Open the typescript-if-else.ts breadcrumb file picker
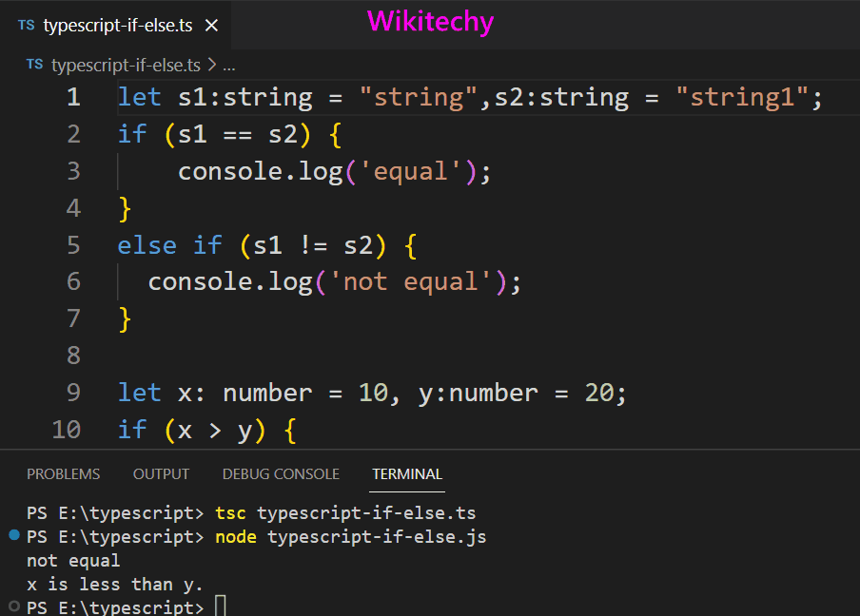Viewport: 860px width, 616px height. [126, 65]
